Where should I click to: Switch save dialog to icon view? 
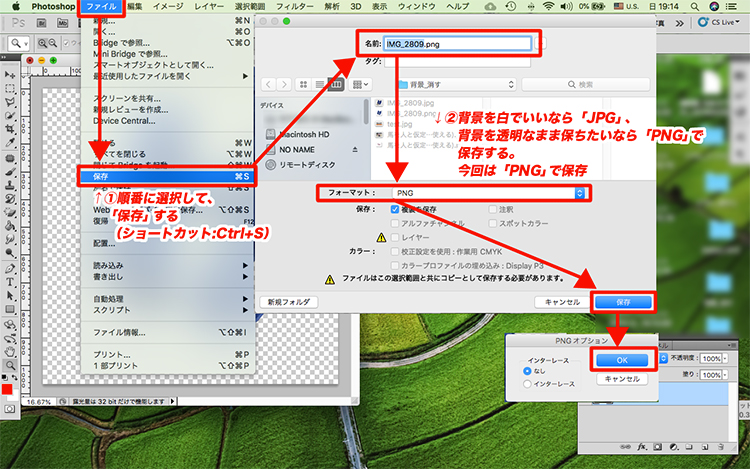(x=303, y=85)
